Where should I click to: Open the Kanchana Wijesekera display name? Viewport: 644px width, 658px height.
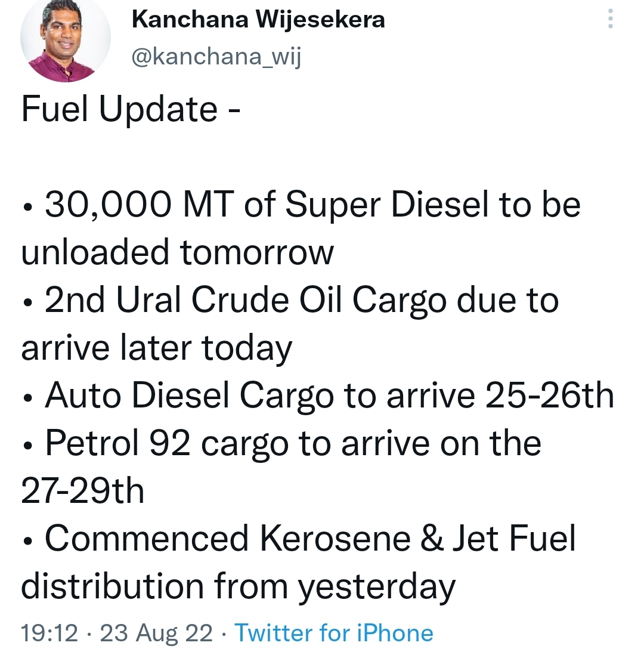pyautogui.click(x=258, y=20)
